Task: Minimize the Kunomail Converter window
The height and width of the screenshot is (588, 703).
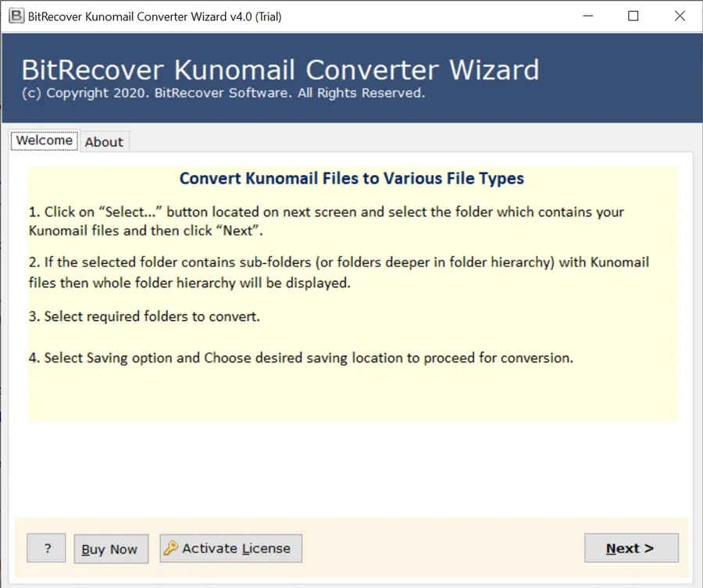Action: 587,16
